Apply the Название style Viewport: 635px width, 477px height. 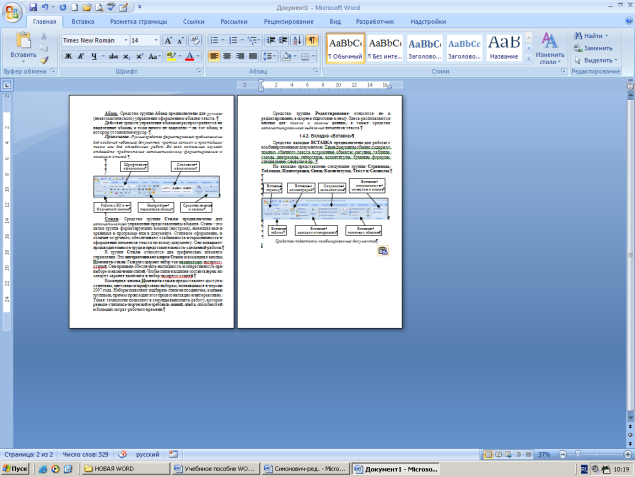pyautogui.click(x=504, y=48)
